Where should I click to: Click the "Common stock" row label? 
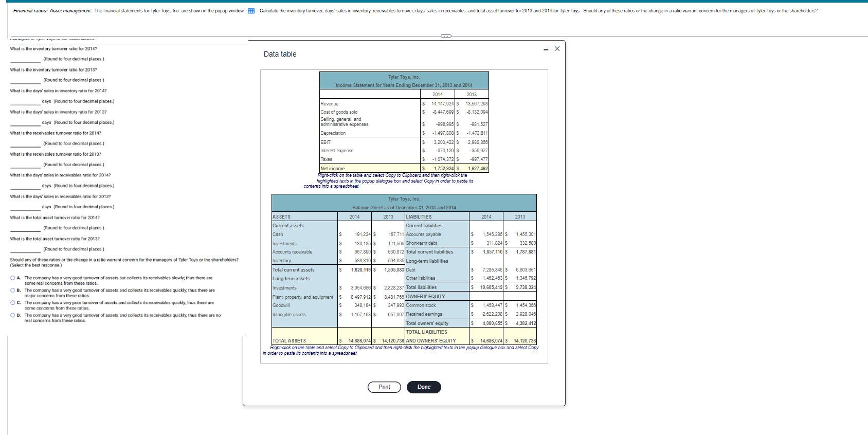pos(421,305)
